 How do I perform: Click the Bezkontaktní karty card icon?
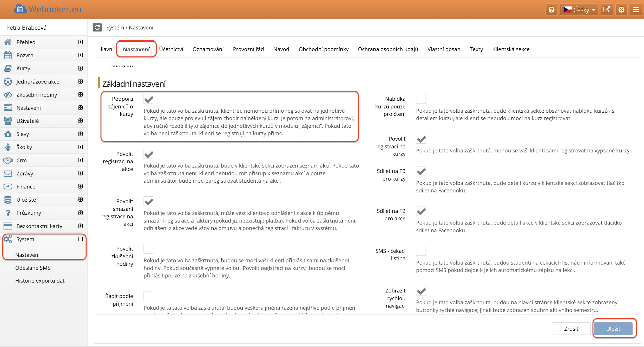pos(8,226)
